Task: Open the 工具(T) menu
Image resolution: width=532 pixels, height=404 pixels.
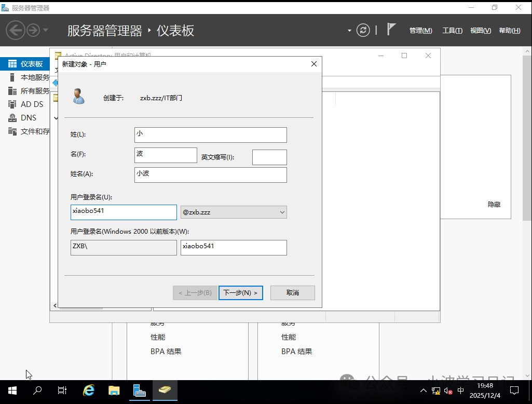Action: pyautogui.click(x=452, y=30)
